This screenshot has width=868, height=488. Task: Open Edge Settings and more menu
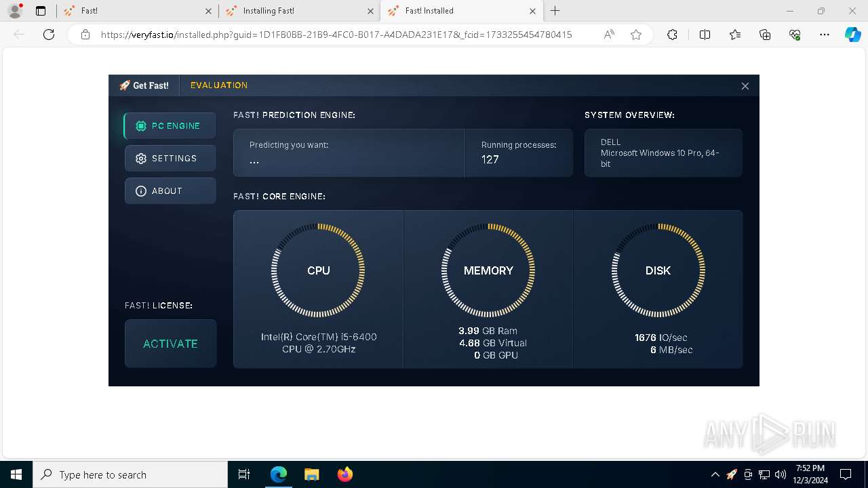click(825, 35)
